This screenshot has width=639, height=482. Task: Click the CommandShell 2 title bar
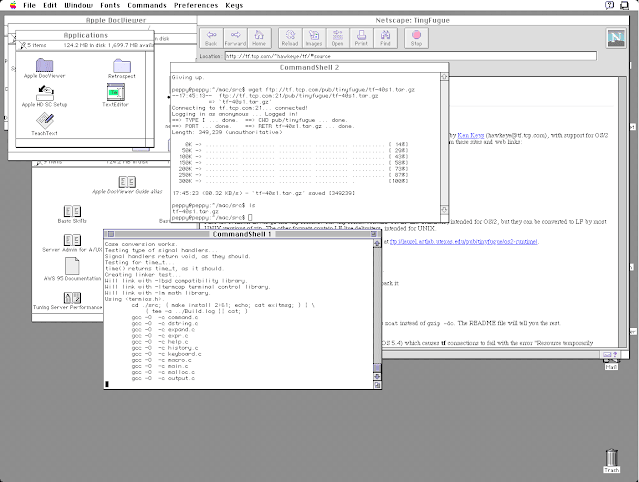pyautogui.click(x=309, y=68)
